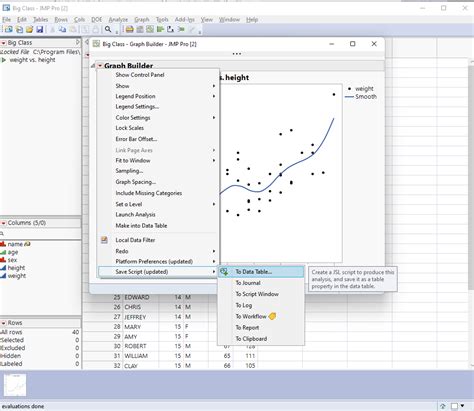Toggle Lock Scales option

(130, 128)
